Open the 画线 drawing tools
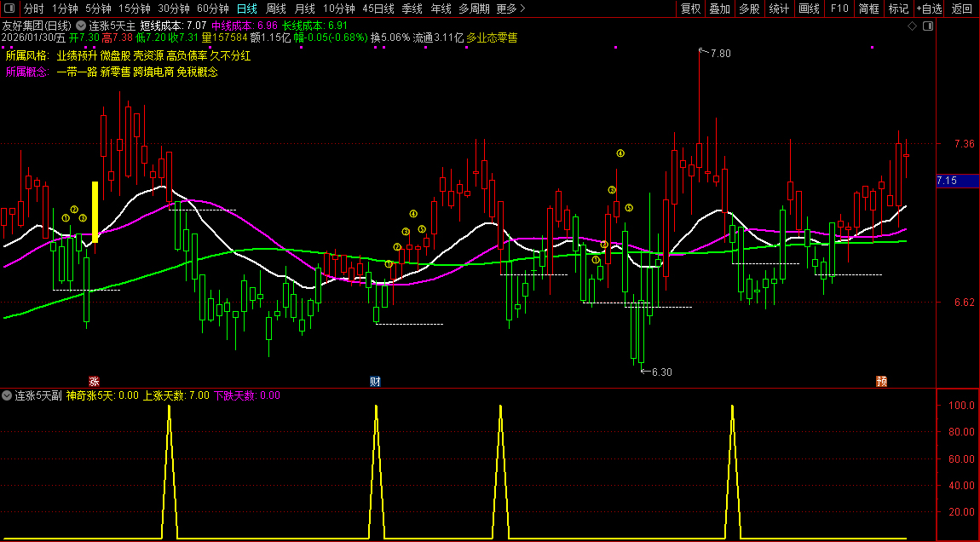980x542 pixels. tap(809, 9)
